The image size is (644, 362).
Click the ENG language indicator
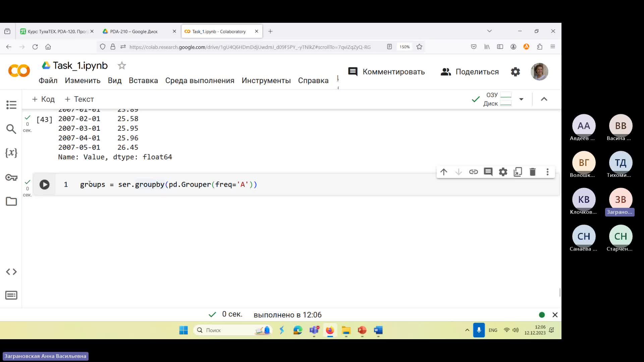[x=493, y=330]
